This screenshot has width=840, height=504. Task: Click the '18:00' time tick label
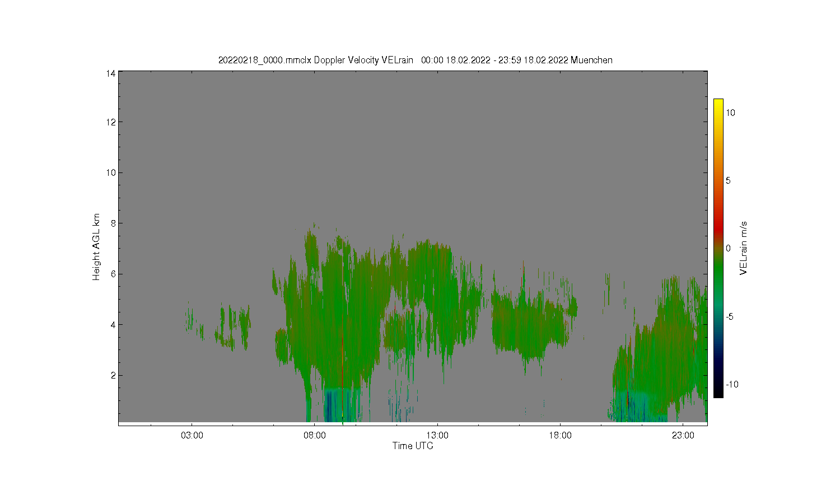[560, 435]
